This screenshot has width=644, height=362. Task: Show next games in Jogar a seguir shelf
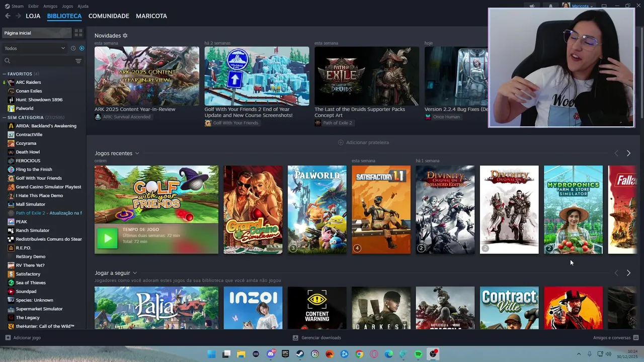coord(628,273)
